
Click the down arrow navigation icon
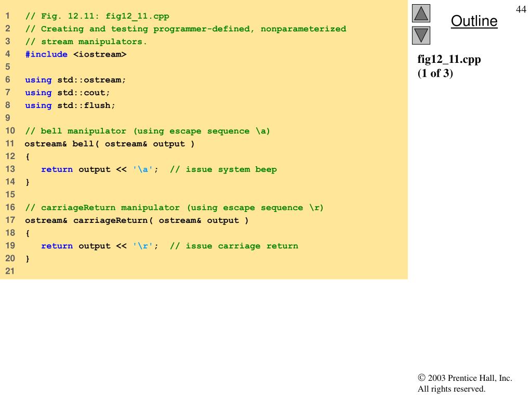(421, 36)
